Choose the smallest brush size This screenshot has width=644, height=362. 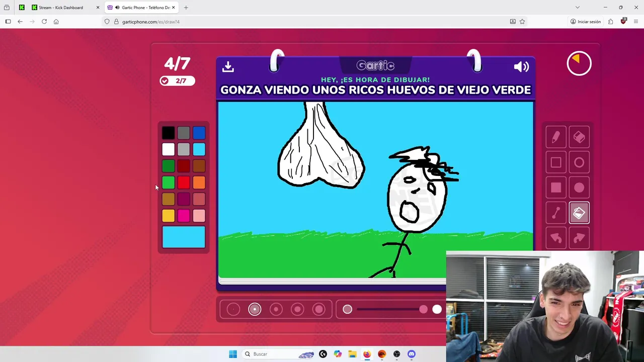coord(233,309)
